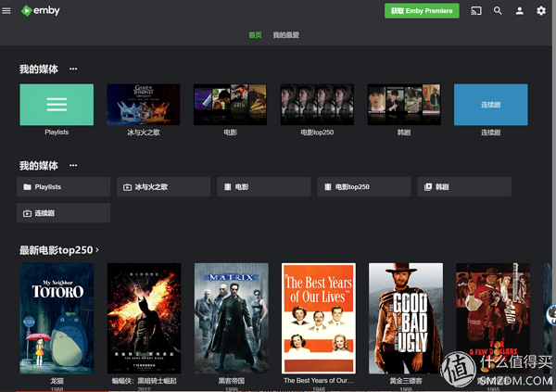Open the more options dots beside second 我的媒体

(73, 165)
